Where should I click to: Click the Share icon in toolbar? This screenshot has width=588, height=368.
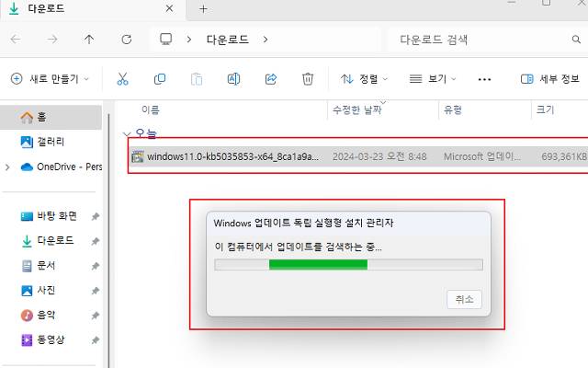[271, 79]
